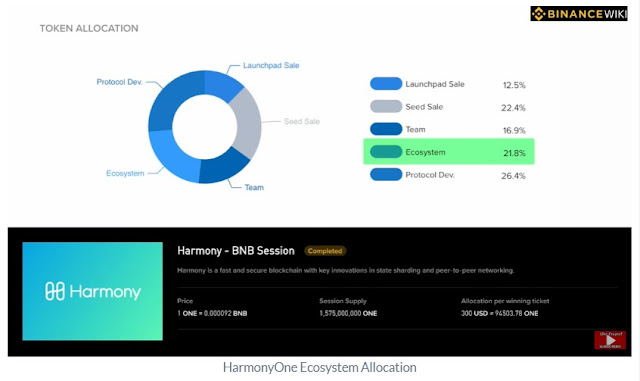Click the Protocol Dev. legend label text
The height and width of the screenshot is (381, 640).
click(430, 175)
